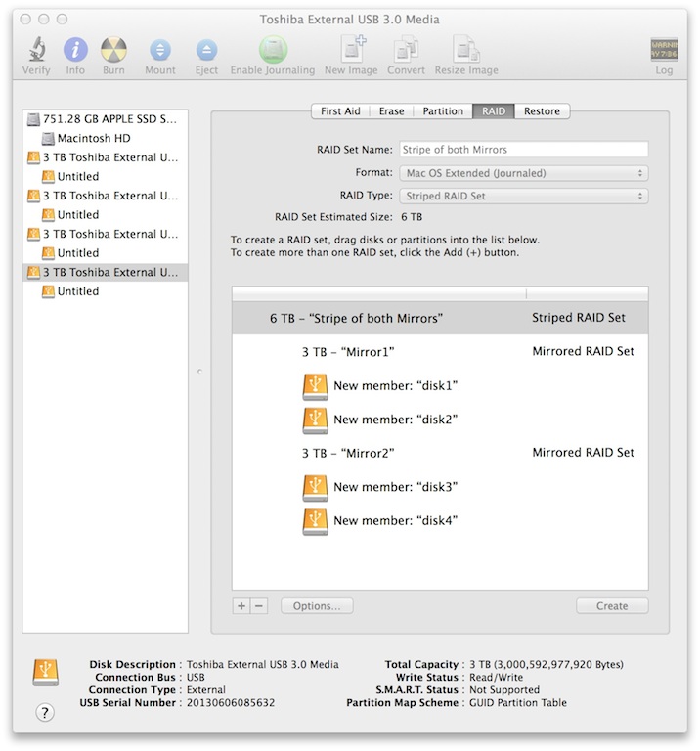Select the disk1 new member drive icon
Viewport: 700px width, 751px height.
315,386
